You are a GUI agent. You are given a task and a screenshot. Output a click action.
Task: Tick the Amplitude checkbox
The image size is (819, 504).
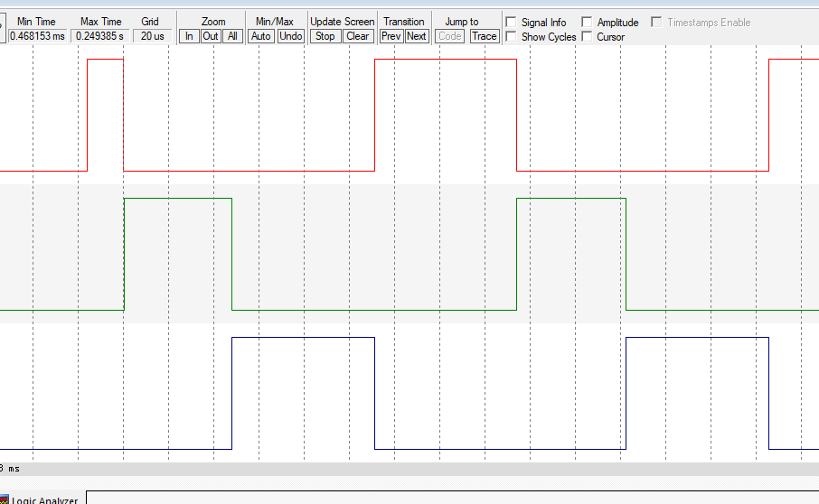pyautogui.click(x=587, y=22)
